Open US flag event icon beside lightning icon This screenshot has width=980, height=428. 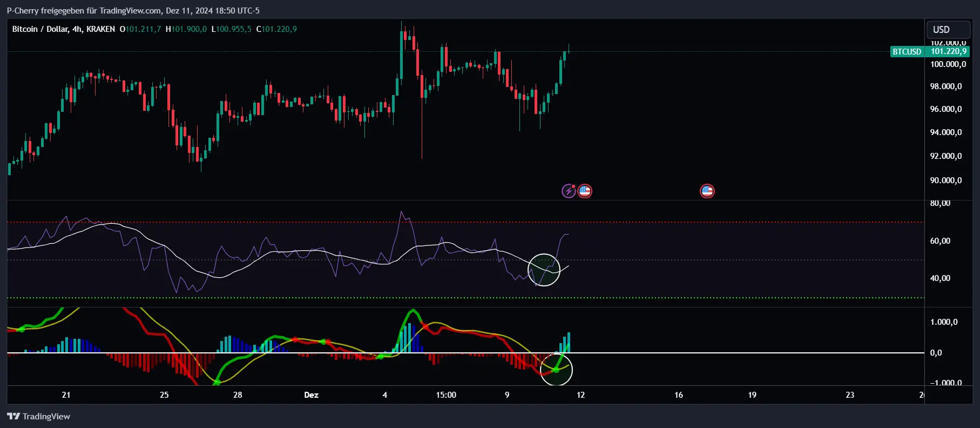coord(585,191)
